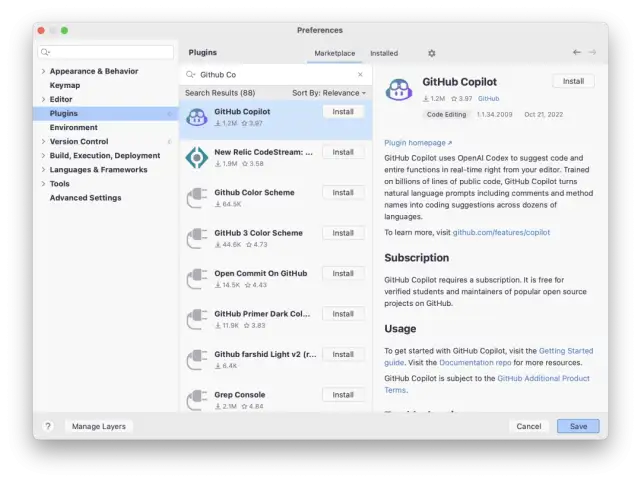Select the GitHub Copilot plugin icon in results

point(197,117)
